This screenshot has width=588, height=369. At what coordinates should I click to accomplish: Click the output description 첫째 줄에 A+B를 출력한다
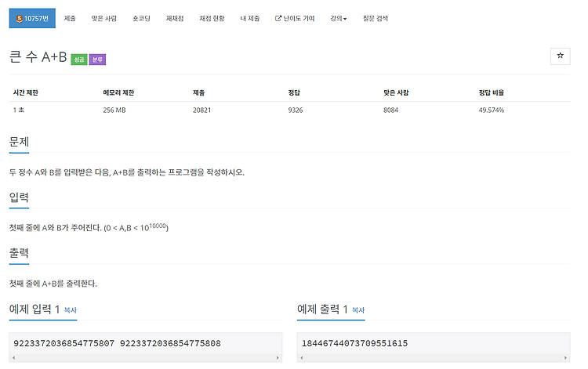tap(53, 284)
